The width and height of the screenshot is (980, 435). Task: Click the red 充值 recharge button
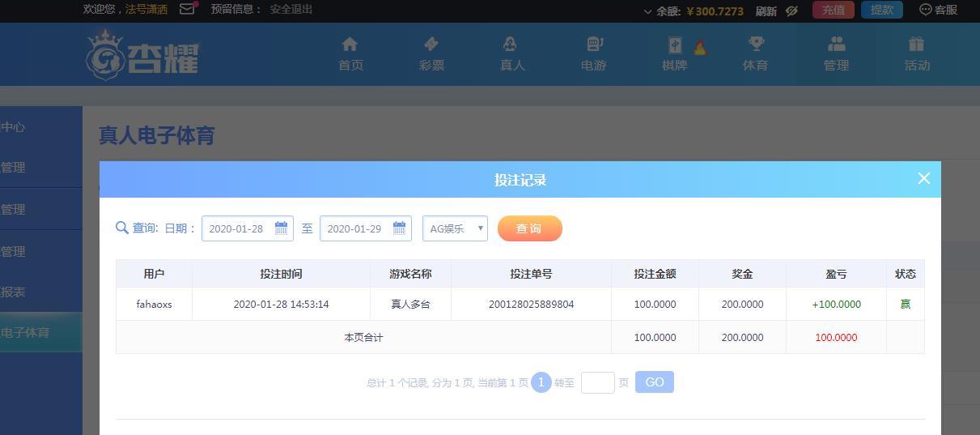pyautogui.click(x=833, y=10)
